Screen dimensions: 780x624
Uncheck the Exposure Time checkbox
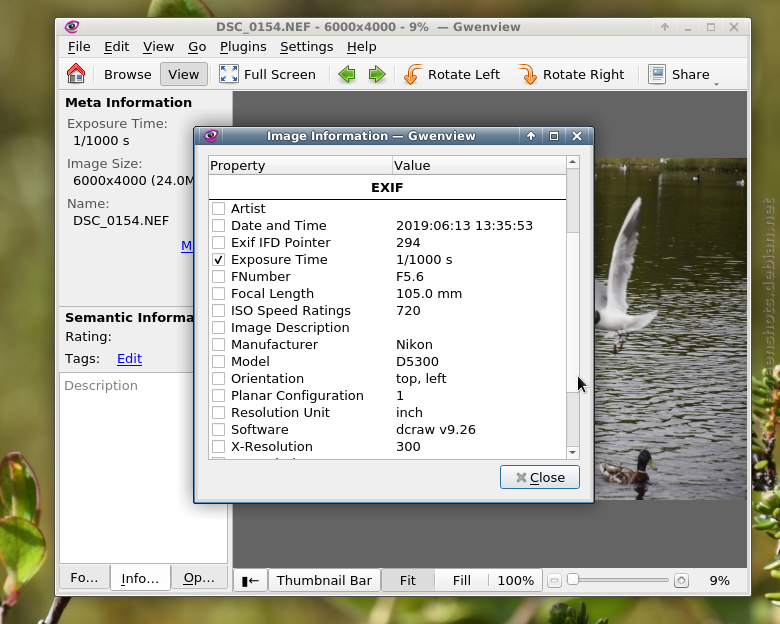(x=218, y=259)
